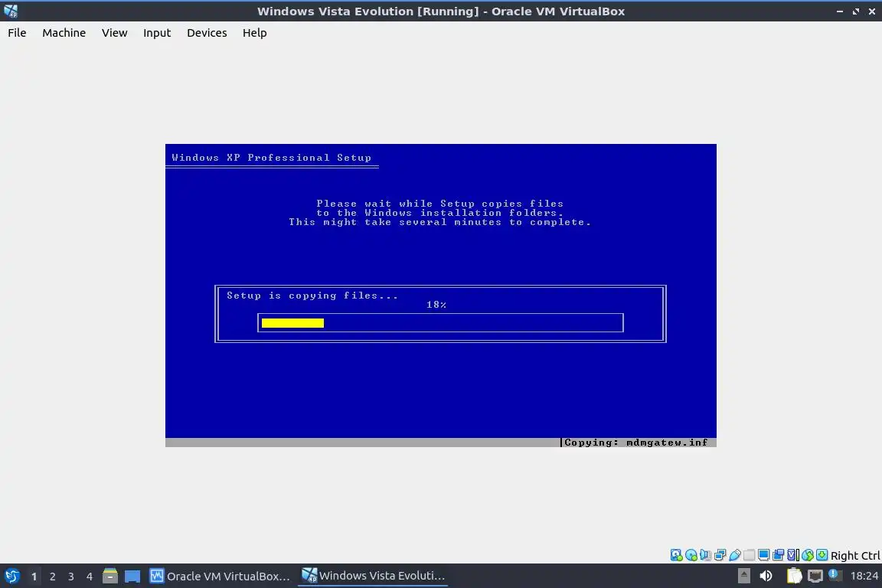The height and width of the screenshot is (588, 882).
Task: Switch to Oracle VM VirtualBox Manager task
Action: (x=220, y=577)
